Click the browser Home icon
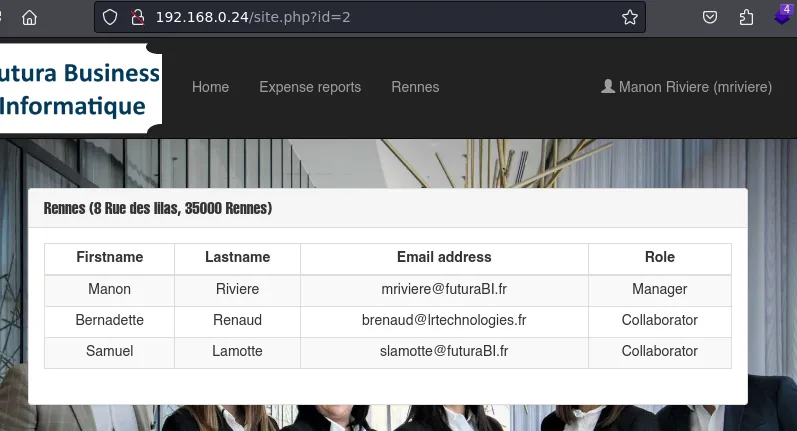Image resolution: width=797 pixels, height=431 pixels. 29,17
